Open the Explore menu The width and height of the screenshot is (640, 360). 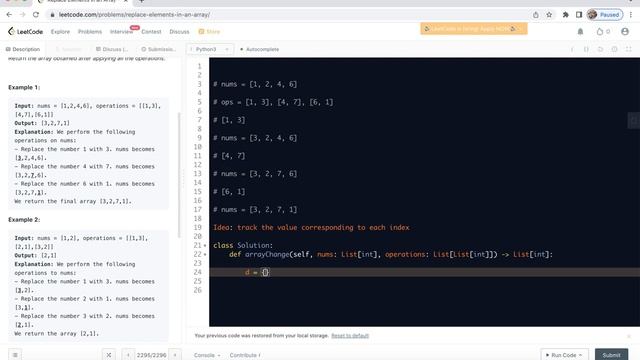[x=60, y=31]
